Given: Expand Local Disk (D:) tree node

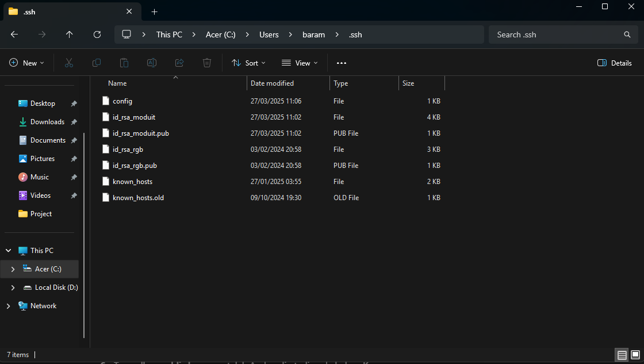Looking at the screenshot, I should (x=13, y=288).
